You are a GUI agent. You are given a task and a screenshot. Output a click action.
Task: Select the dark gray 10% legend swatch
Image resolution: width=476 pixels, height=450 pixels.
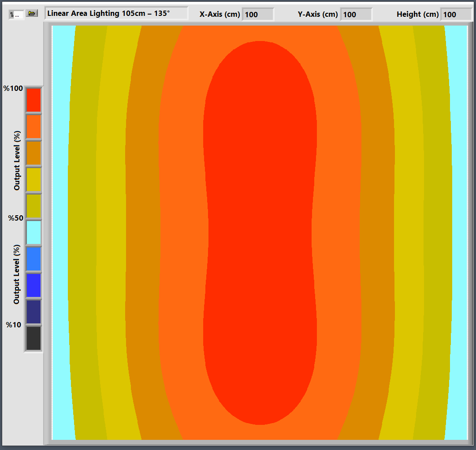pyautogui.click(x=33, y=338)
